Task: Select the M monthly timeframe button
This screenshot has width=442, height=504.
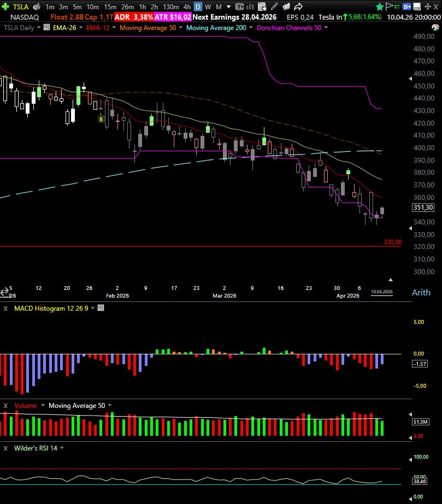Action: (219, 7)
